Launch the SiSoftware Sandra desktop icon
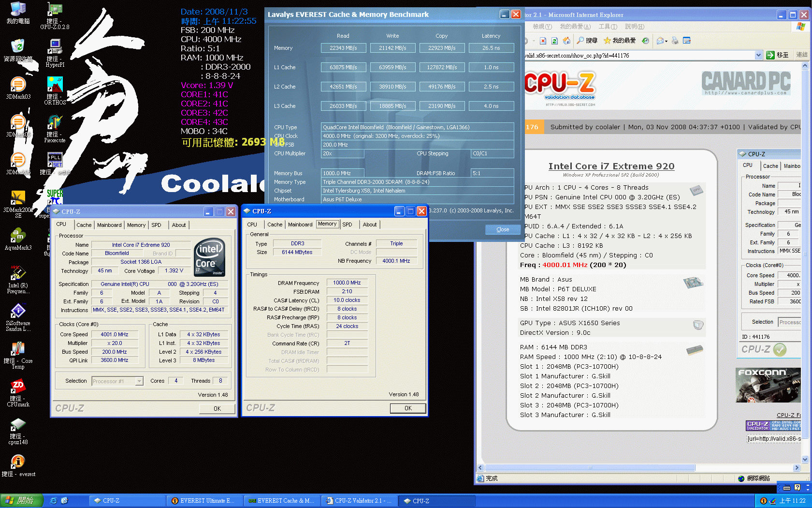Viewport: 812px width, 508px height. click(x=18, y=317)
